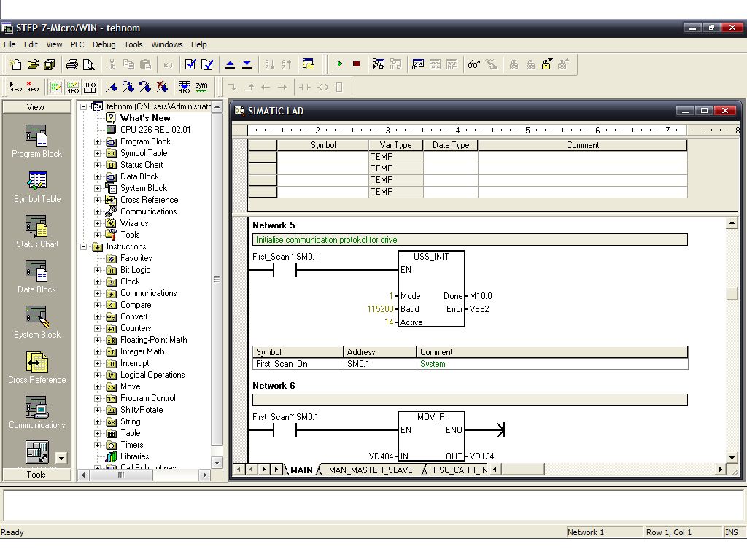747x560 pixels.
Task: Toggle symbol information table button
Action: tap(89, 87)
